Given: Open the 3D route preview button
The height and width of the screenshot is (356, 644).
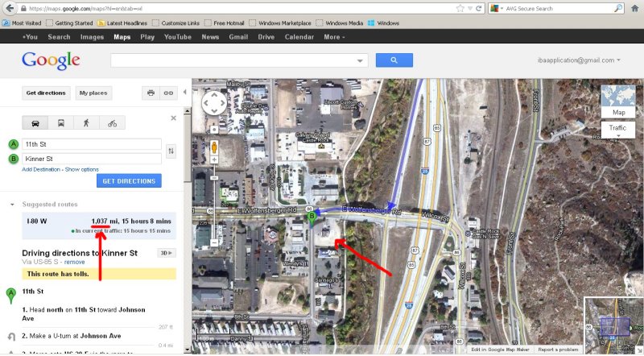Looking at the screenshot, I should point(167,253).
